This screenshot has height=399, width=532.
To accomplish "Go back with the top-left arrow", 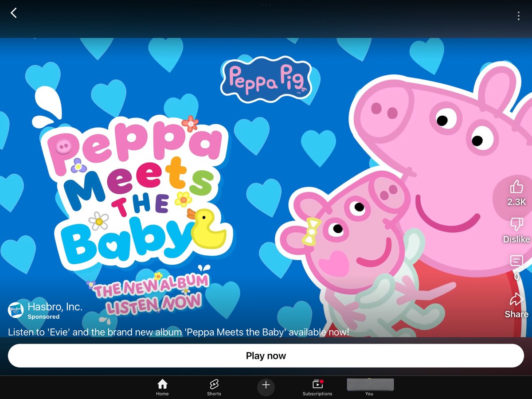I will 14,13.
